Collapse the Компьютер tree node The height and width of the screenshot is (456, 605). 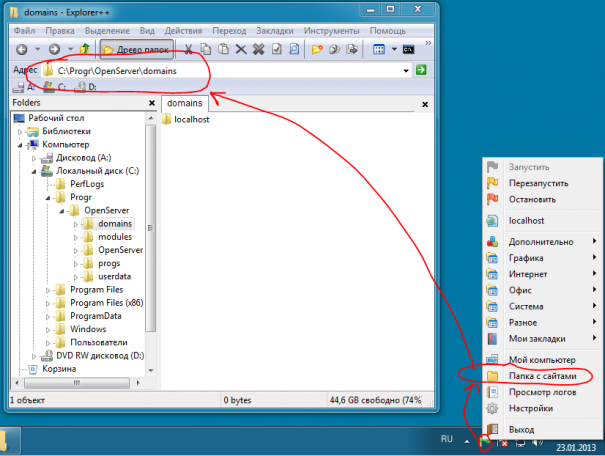tap(20, 145)
